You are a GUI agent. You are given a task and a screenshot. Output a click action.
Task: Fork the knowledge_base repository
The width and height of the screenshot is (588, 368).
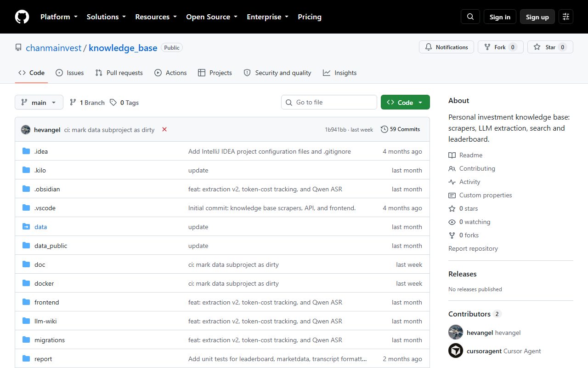click(501, 47)
